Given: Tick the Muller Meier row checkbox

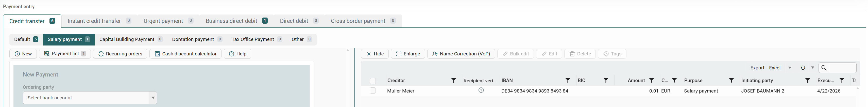Looking at the screenshot, I should 373,91.
